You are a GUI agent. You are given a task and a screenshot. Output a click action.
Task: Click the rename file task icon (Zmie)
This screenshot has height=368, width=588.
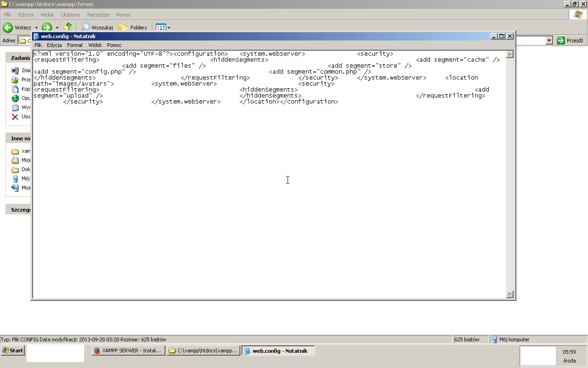point(15,71)
